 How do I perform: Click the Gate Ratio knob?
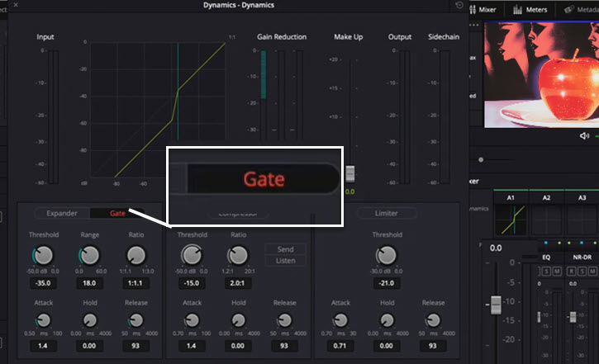[x=136, y=255]
